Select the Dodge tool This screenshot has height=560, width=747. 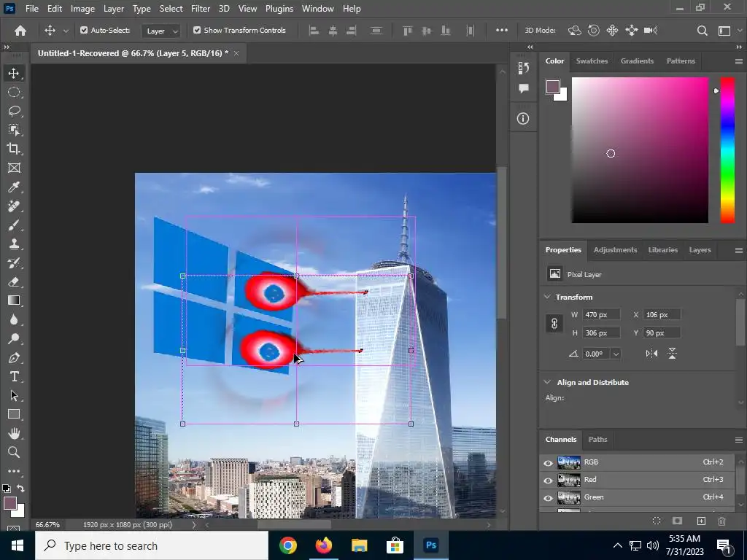pyautogui.click(x=14, y=338)
